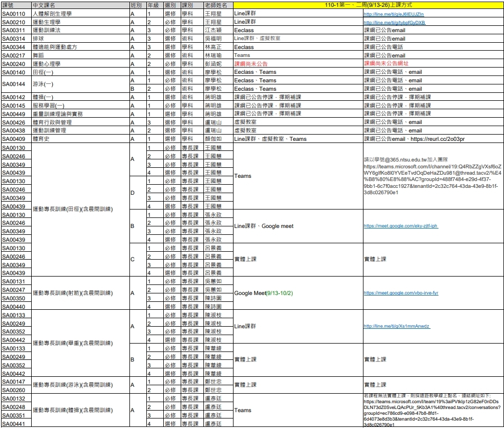Select the 體育史 course name cell
This screenshot has height=428, width=504.
(81, 139)
